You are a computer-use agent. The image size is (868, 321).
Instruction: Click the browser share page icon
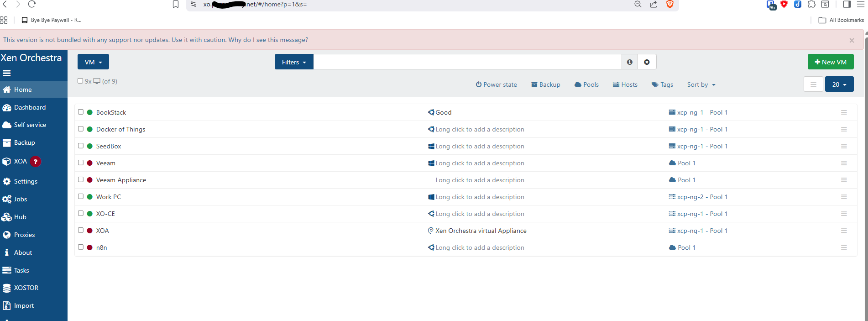(x=654, y=4)
